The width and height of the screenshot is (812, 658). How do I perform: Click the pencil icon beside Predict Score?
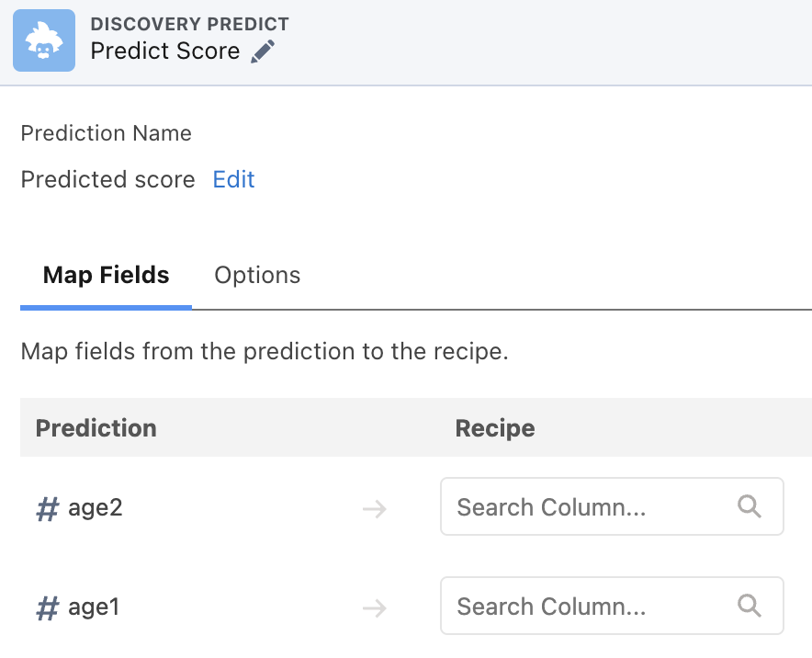(263, 51)
